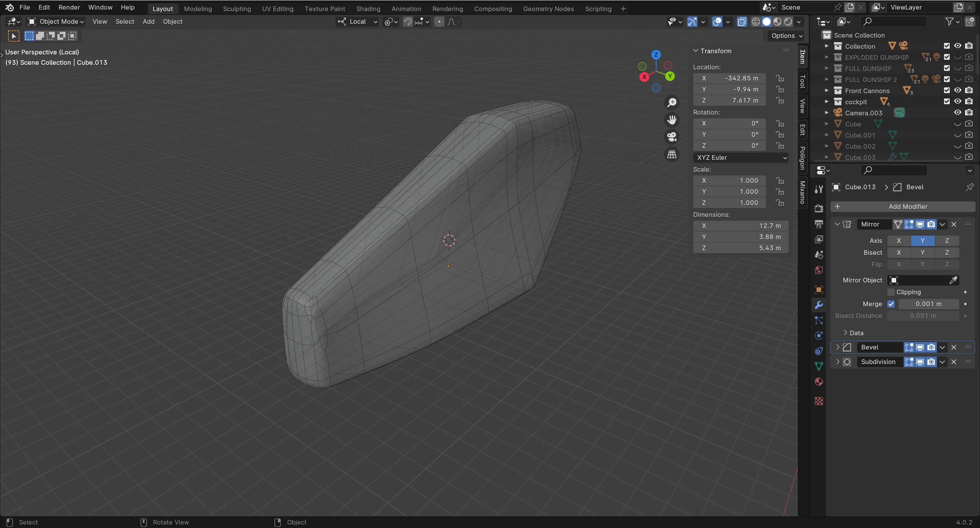980x528 pixels.
Task: Uncheck the FULL GUNSHIP collection checkbox
Action: (x=947, y=68)
